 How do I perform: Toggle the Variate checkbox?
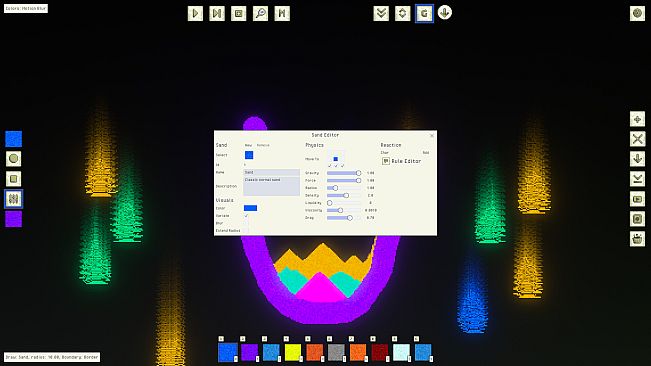246,216
